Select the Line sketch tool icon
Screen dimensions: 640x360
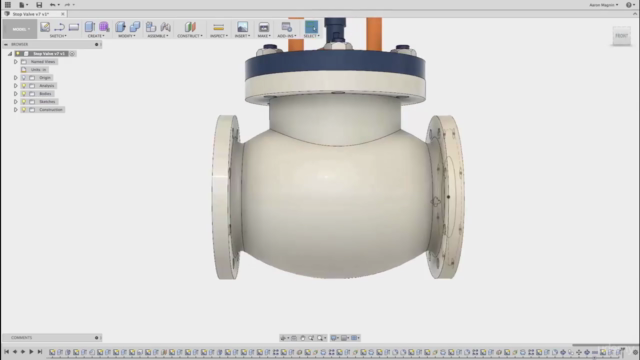coord(59,27)
